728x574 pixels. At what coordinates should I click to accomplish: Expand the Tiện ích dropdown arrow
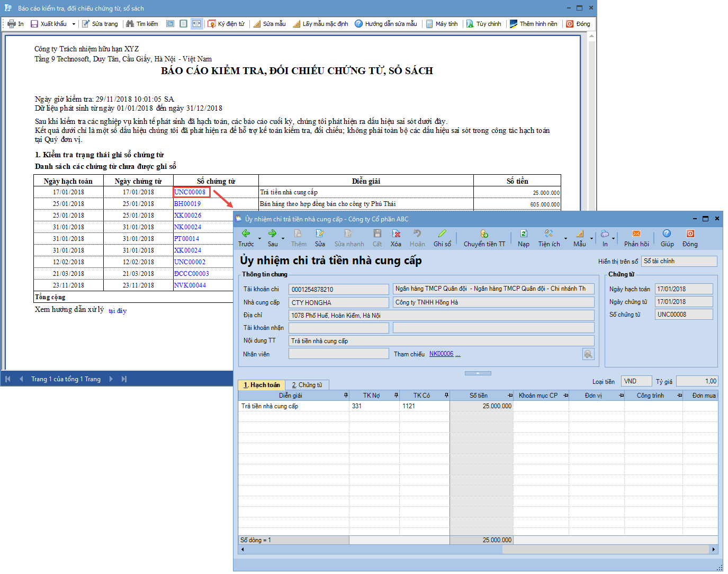click(x=565, y=239)
